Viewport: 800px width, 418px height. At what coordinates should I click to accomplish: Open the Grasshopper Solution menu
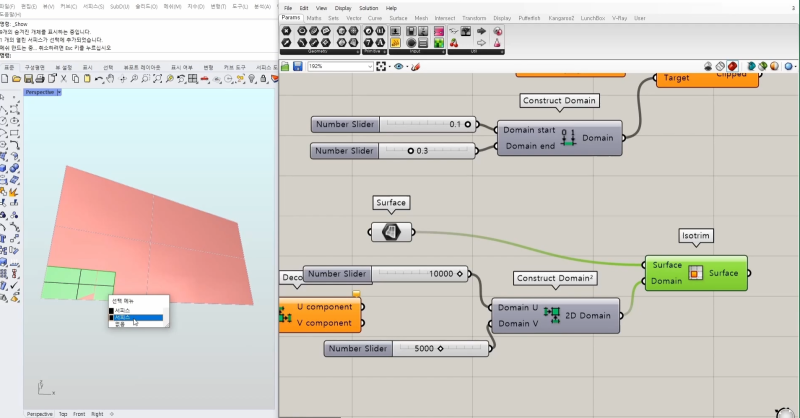click(368, 8)
